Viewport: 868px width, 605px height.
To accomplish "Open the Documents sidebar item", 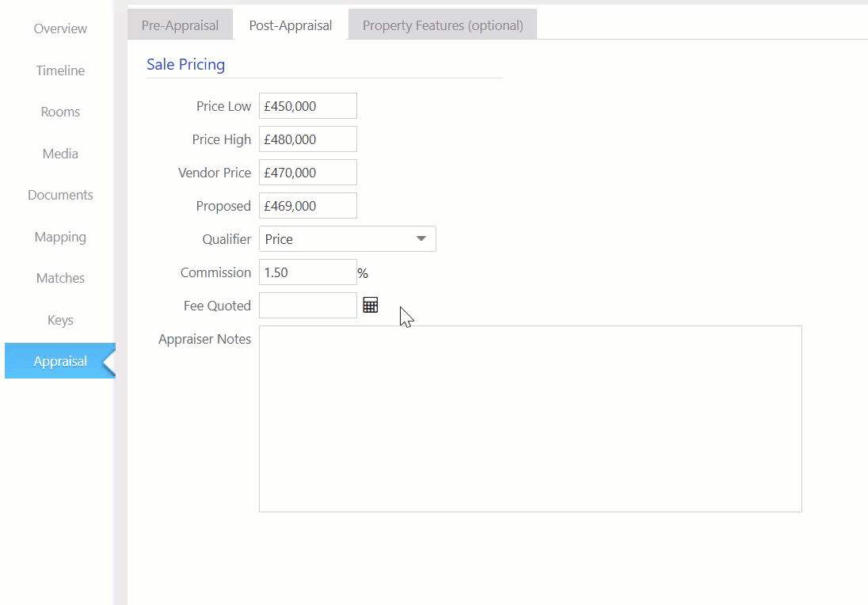I will [x=60, y=195].
